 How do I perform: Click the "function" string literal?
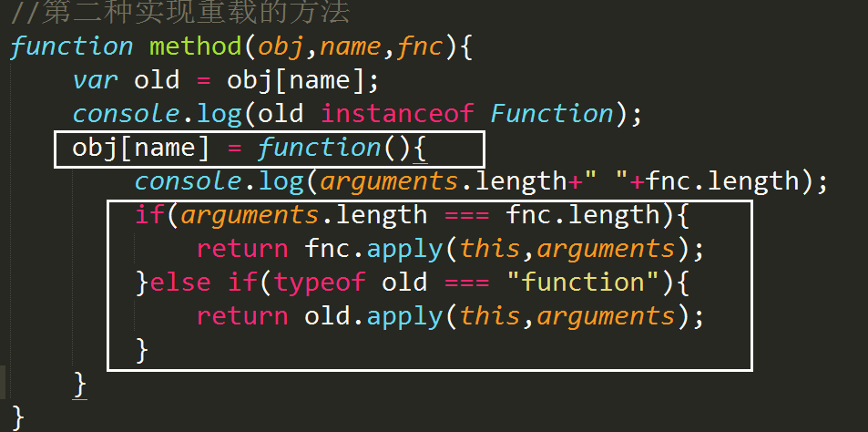(582, 283)
